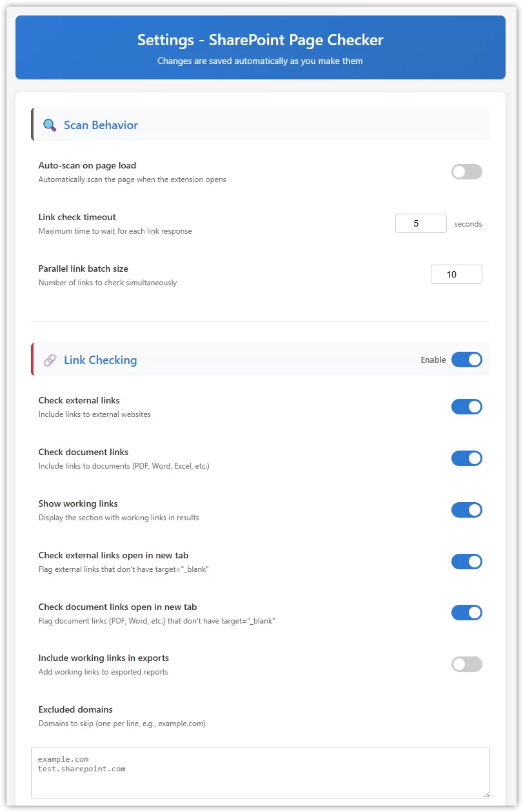Disable Check document links

coord(466,458)
